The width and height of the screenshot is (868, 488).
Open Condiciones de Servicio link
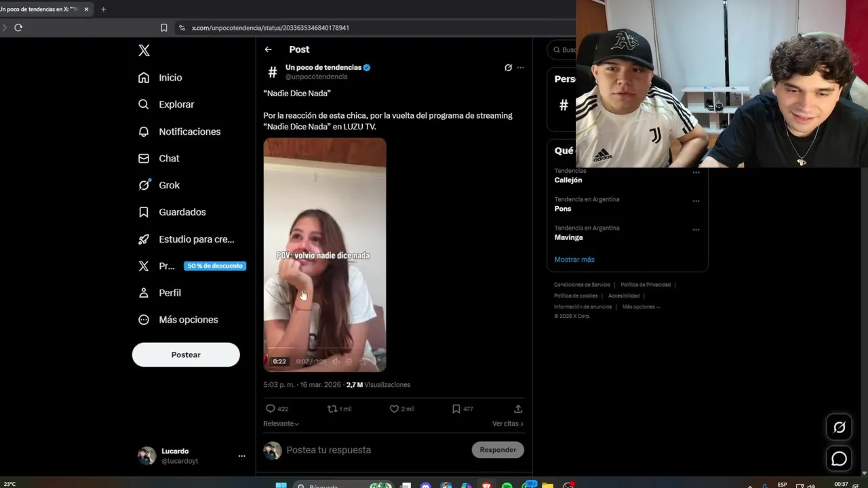(582, 285)
